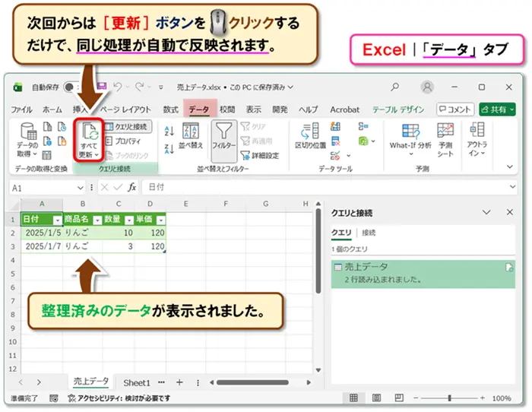Screen dimensions: 532x412
Task: Click the vertical scrollbar of the worksheet
Action: click(x=318, y=251)
